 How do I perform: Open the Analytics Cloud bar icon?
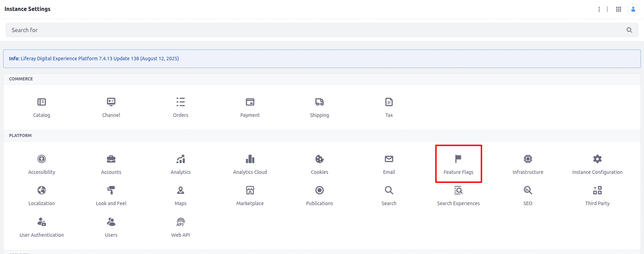coord(250,159)
